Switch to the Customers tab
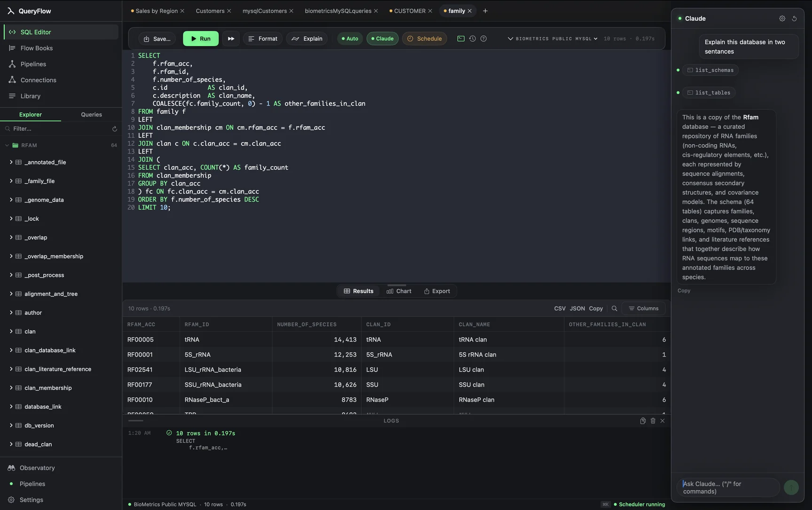812x510 pixels. point(210,11)
